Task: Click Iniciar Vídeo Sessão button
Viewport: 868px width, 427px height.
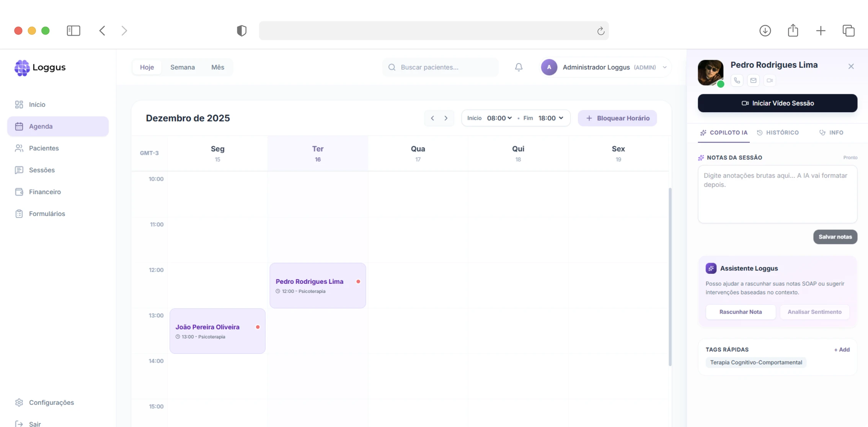Action: click(777, 103)
